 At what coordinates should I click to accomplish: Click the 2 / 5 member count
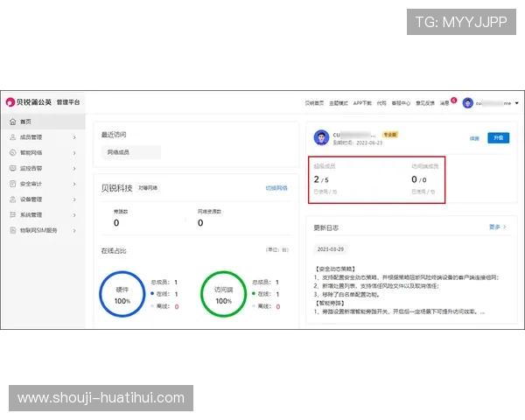321,179
